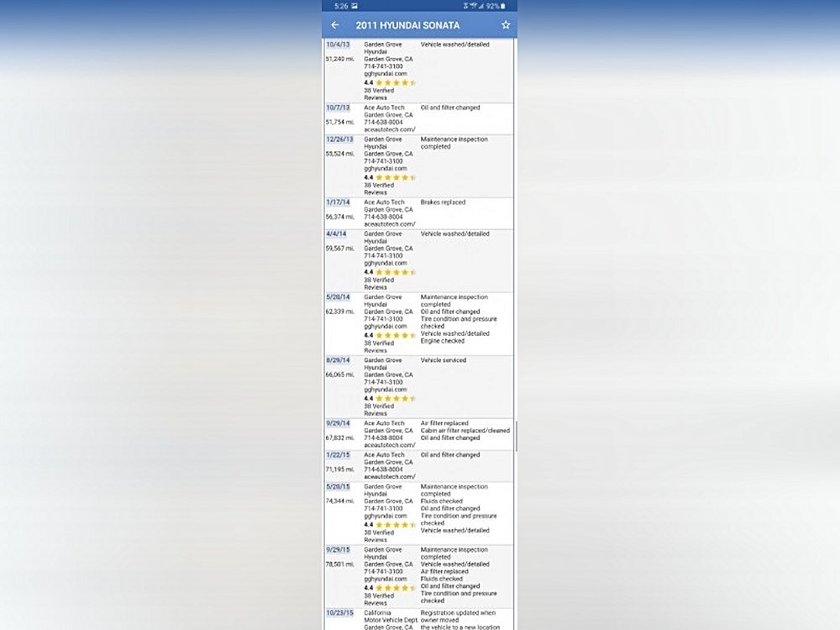Viewport: 840px width, 630px height.
Task: Click phone number 714-741-3100 in 10/4/13 row
Action: (x=384, y=66)
